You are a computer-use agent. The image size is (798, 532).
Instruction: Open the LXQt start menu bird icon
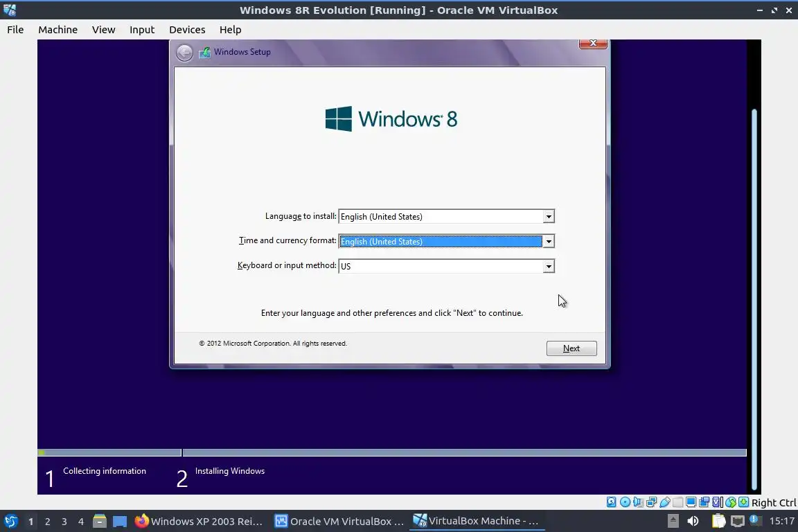11,522
